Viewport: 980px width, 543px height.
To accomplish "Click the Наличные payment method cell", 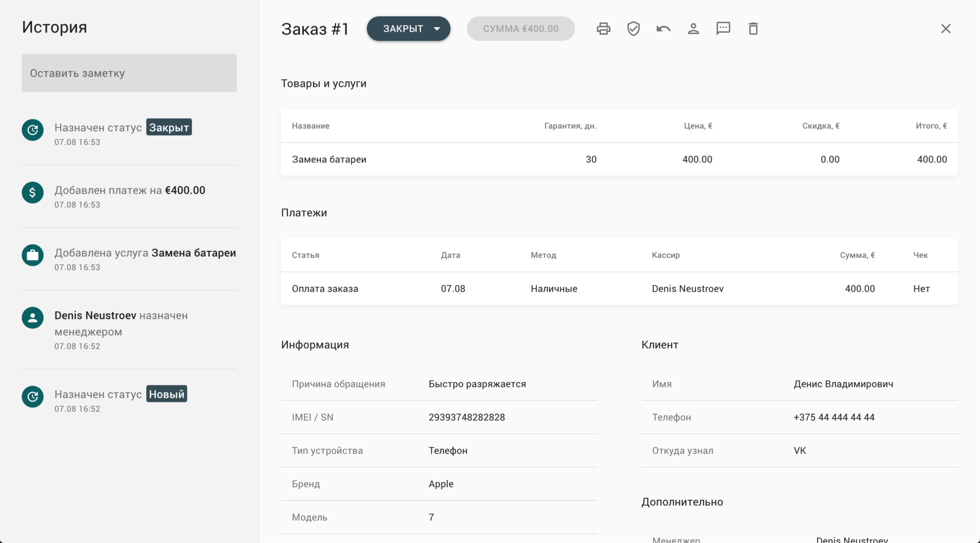I will coord(554,289).
